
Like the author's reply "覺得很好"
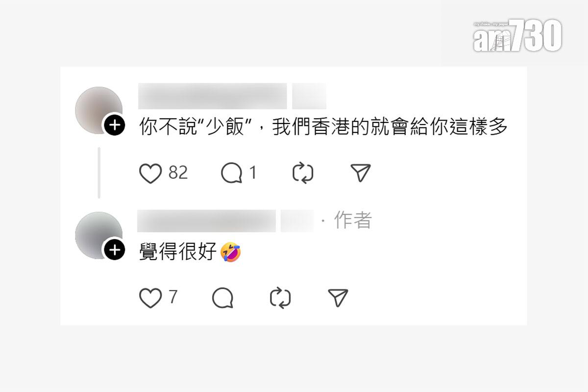150,298
